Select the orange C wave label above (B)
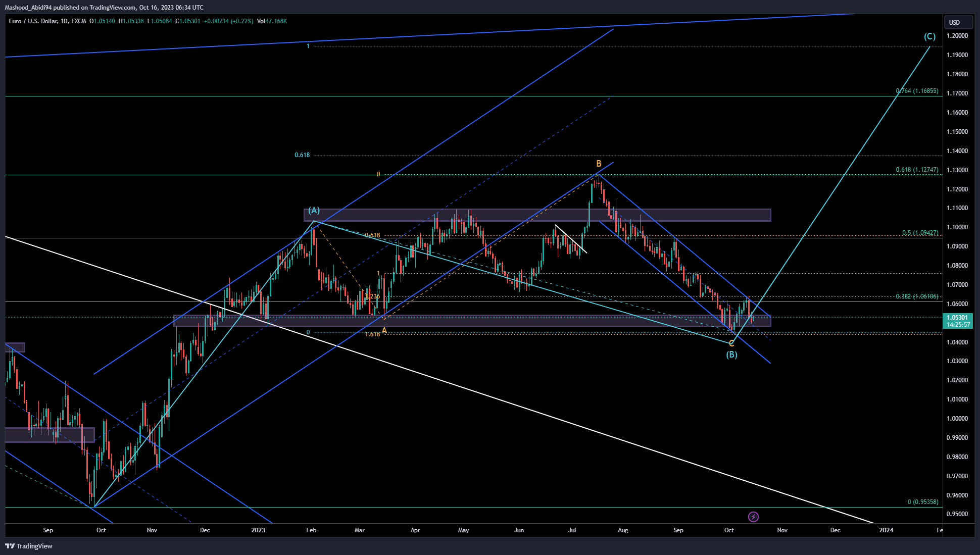980x555 pixels. [731, 343]
